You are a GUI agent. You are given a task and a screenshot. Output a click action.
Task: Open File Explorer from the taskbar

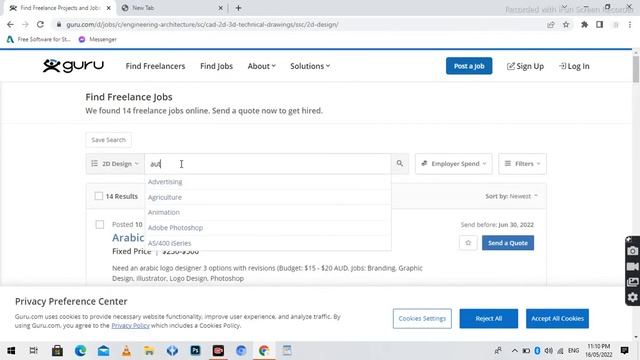click(149, 351)
